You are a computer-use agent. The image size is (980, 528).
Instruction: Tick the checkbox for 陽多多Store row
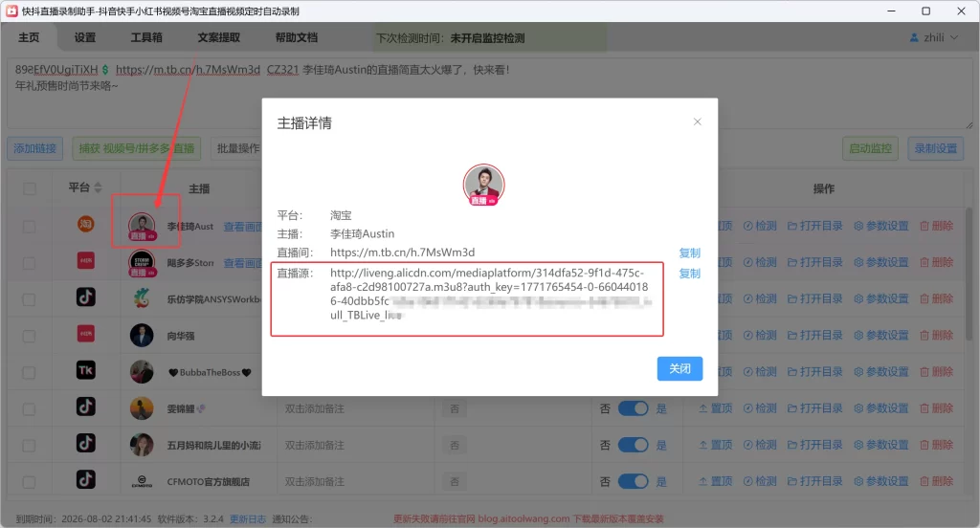[x=30, y=262]
